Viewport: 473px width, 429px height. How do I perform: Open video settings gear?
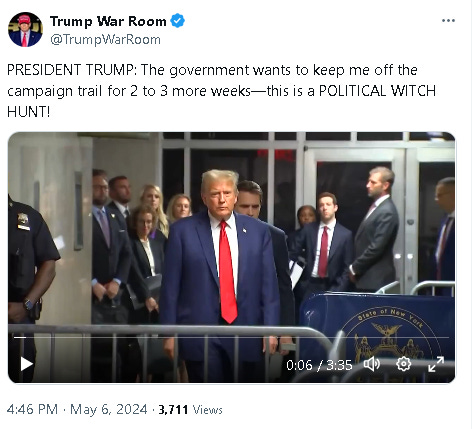403,364
